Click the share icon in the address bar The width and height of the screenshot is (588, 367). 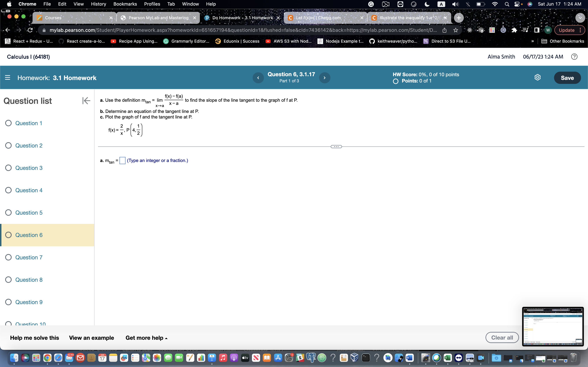(445, 30)
